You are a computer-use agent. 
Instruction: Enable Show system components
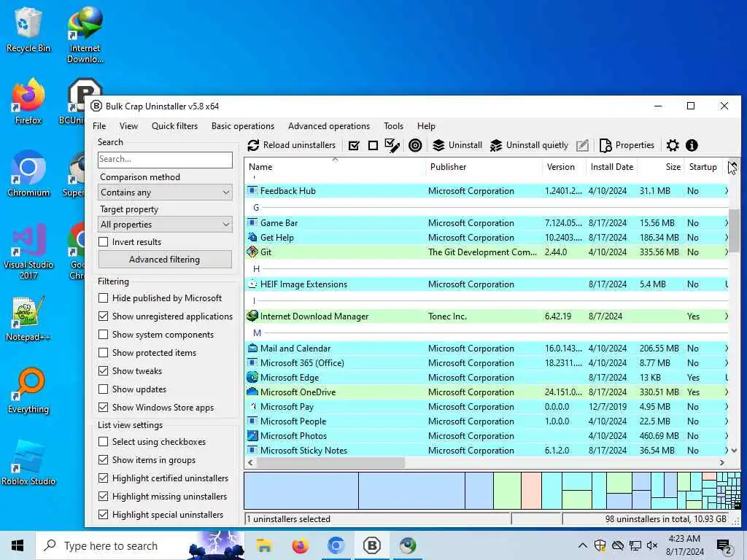103,334
